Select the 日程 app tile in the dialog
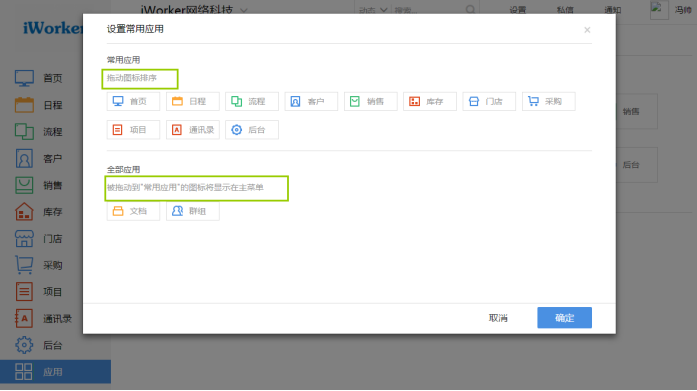 click(x=192, y=101)
